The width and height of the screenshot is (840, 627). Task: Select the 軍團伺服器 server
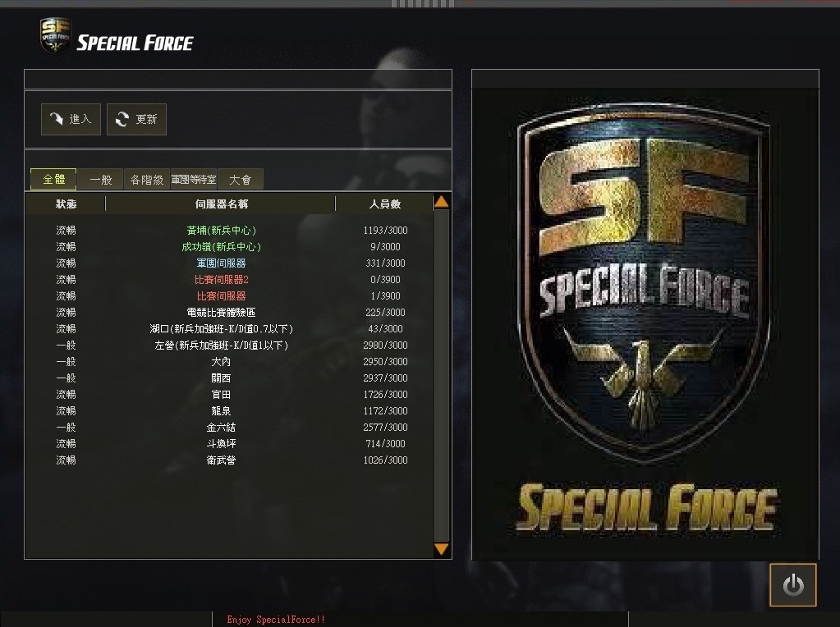tap(229, 263)
